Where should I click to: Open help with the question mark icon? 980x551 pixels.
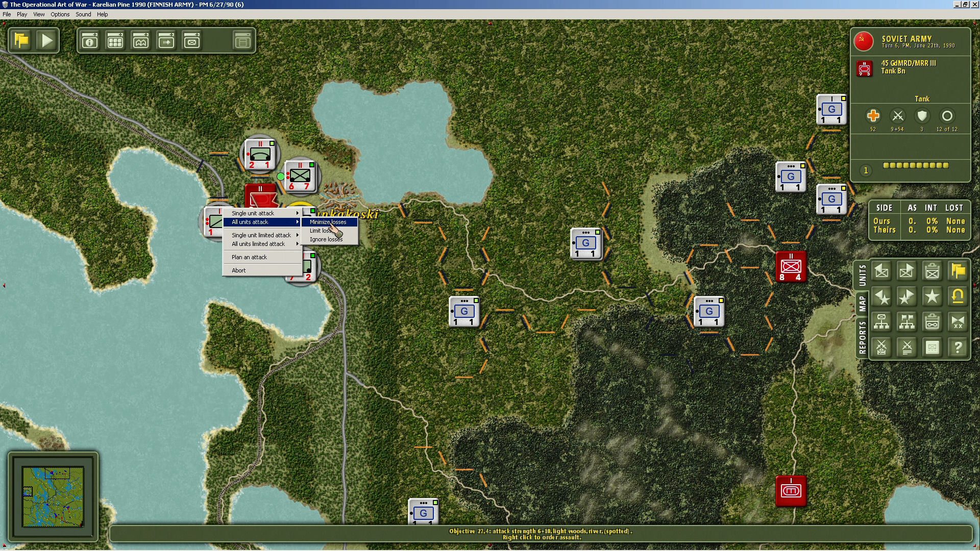pyautogui.click(x=958, y=348)
